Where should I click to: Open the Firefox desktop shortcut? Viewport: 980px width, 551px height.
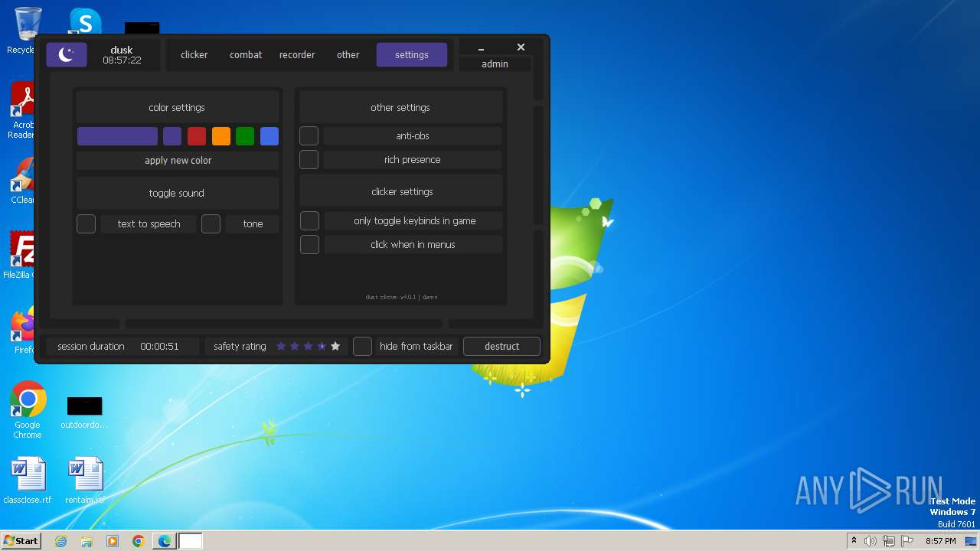(23, 331)
